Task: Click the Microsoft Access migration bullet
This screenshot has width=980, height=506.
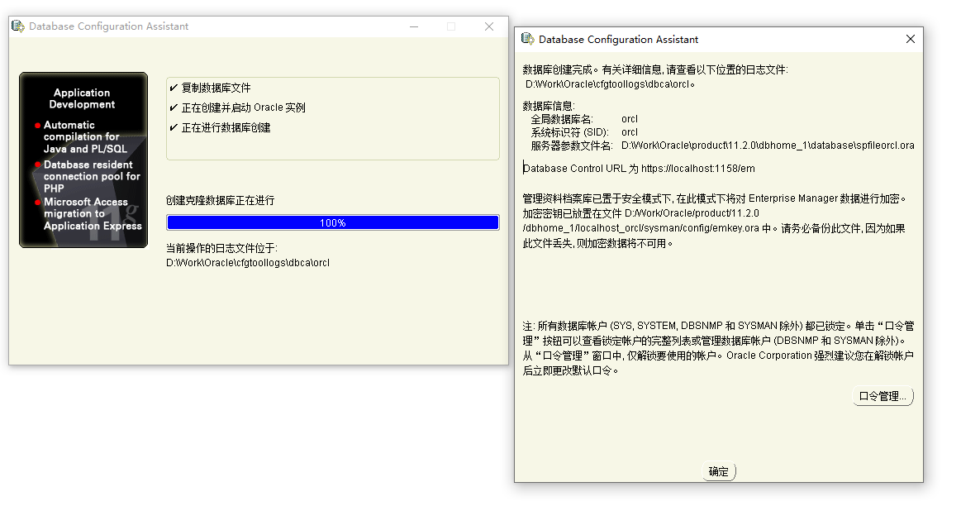Action: tap(88, 214)
